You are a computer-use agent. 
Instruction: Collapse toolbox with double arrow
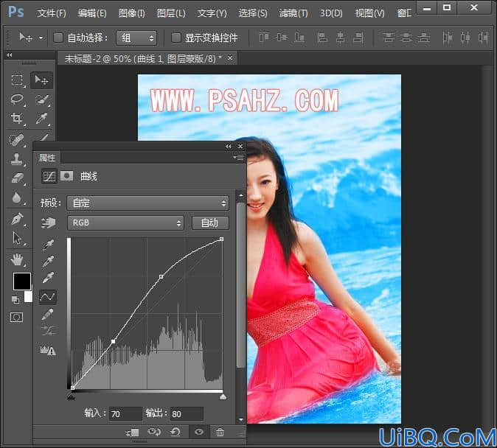10,55
